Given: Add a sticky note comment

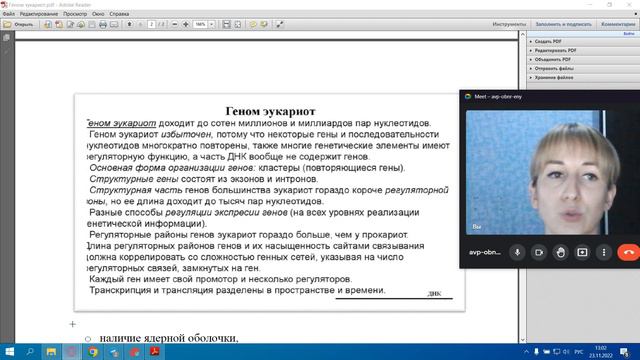Looking at the screenshot, I should (x=253, y=24).
